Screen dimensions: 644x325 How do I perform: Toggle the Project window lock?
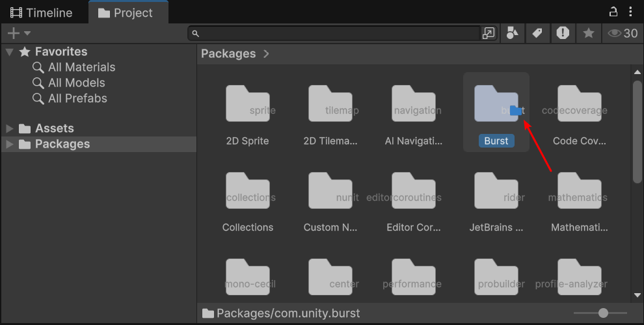(613, 12)
